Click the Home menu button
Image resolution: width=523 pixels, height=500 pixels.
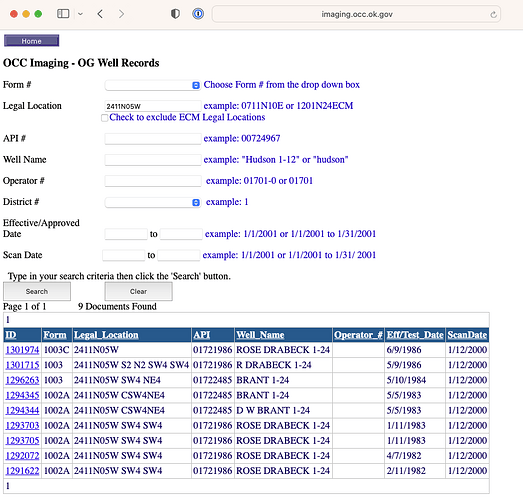pos(32,41)
